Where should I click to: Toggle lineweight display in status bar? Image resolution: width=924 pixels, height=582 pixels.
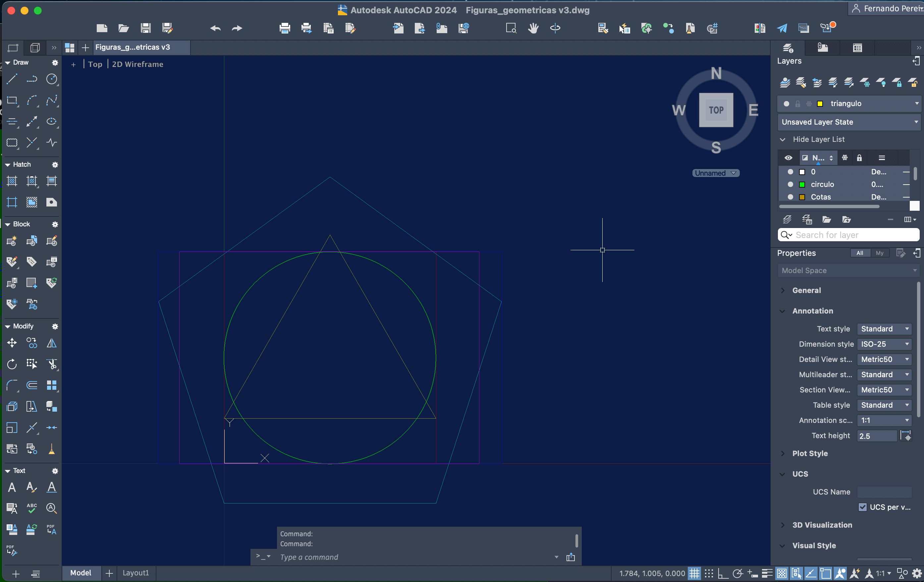(x=767, y=574)
